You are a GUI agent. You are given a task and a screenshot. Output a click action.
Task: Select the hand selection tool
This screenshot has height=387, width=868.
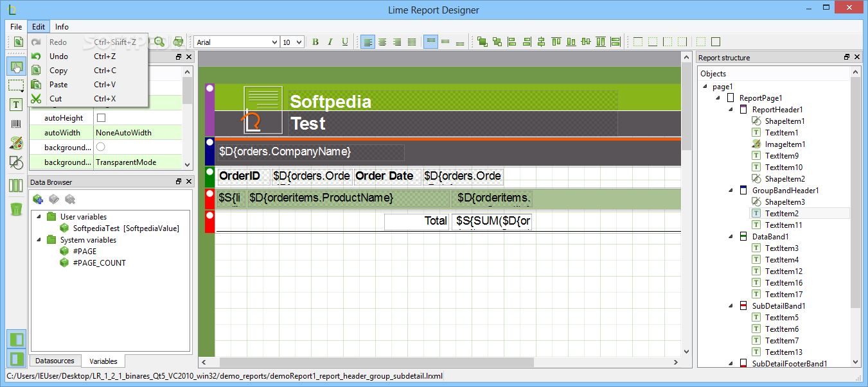(x=17, y=66)
